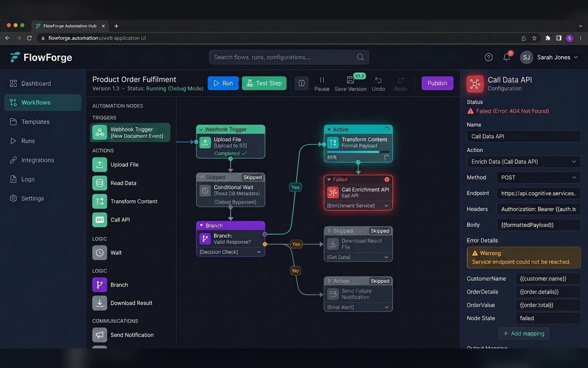The width and height of the screenshot is (588, 368).
Task: Open the Method POST dropdown
Action: click(x=538, y=177)
